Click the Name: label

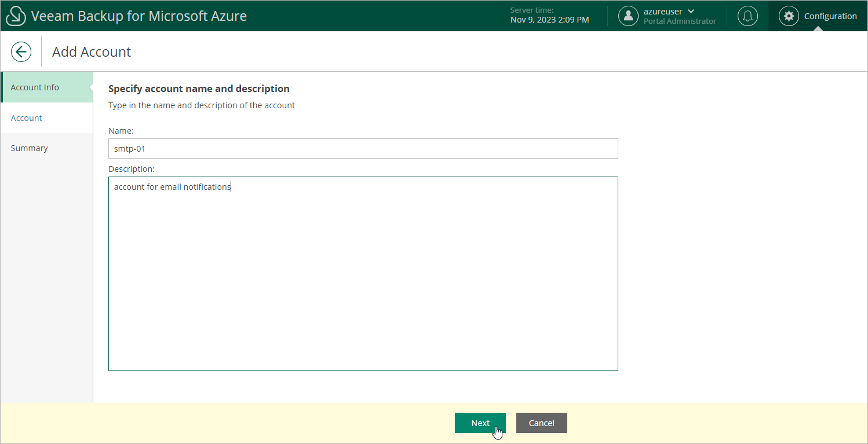[x=121, y=131]
